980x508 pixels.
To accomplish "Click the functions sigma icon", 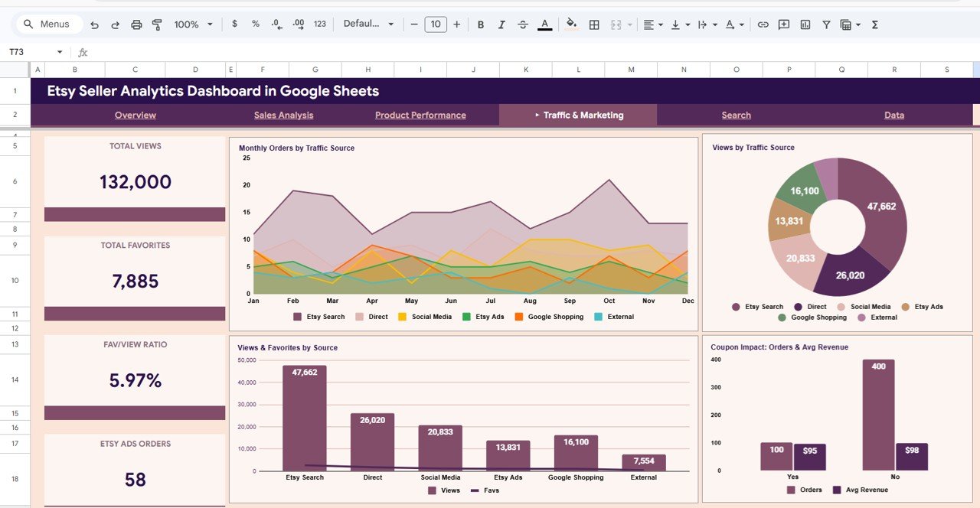I will [x=874, y=24].
